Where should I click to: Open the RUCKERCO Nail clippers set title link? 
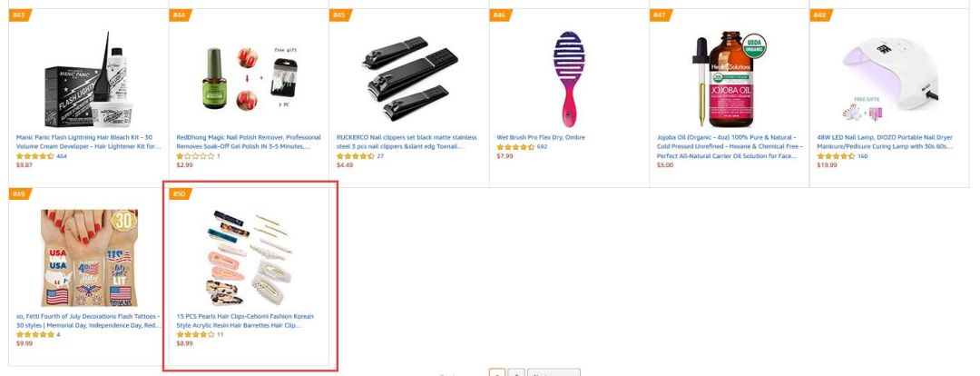[407, 142]
